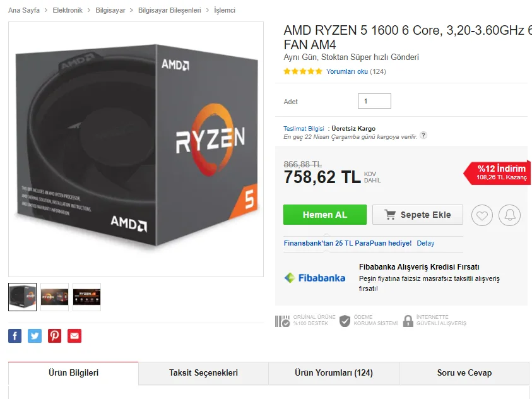Open the Taksit Seçenekleri tab
This screenshot has width=532, height=399.
[204, 373]
